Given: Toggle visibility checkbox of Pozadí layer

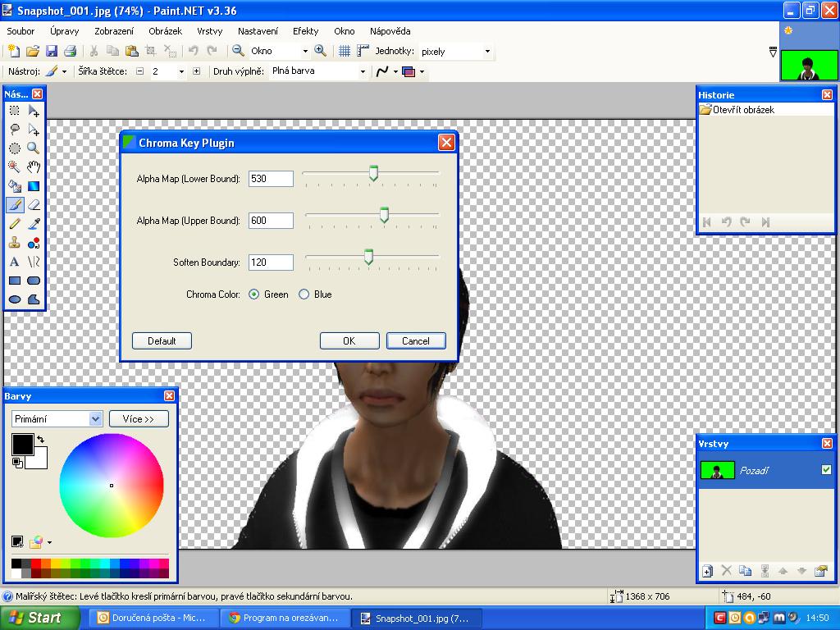Looking at the screenshot, I should tap(826, 470).
